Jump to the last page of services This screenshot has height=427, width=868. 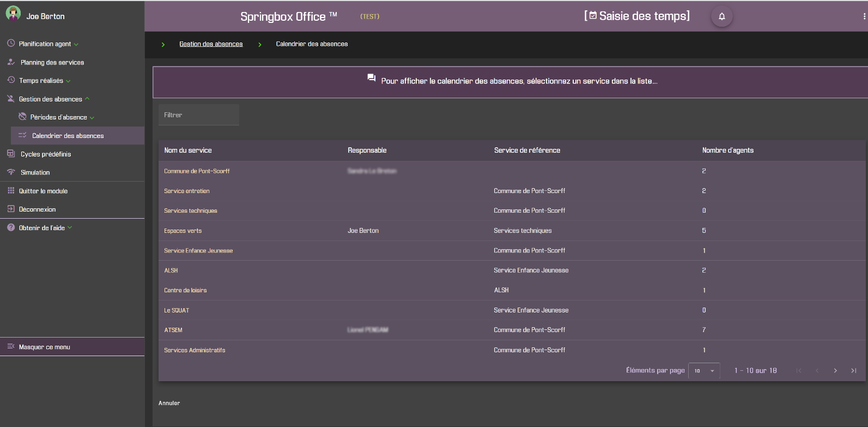point(854,371)
